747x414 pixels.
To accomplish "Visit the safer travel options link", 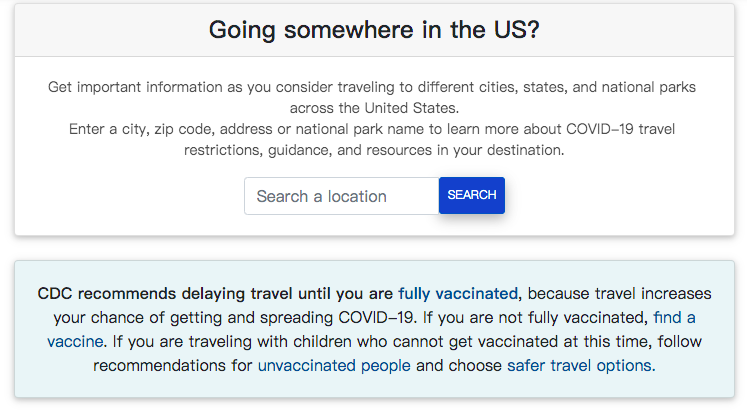I will pyautogui.click(x=580, y=366).
